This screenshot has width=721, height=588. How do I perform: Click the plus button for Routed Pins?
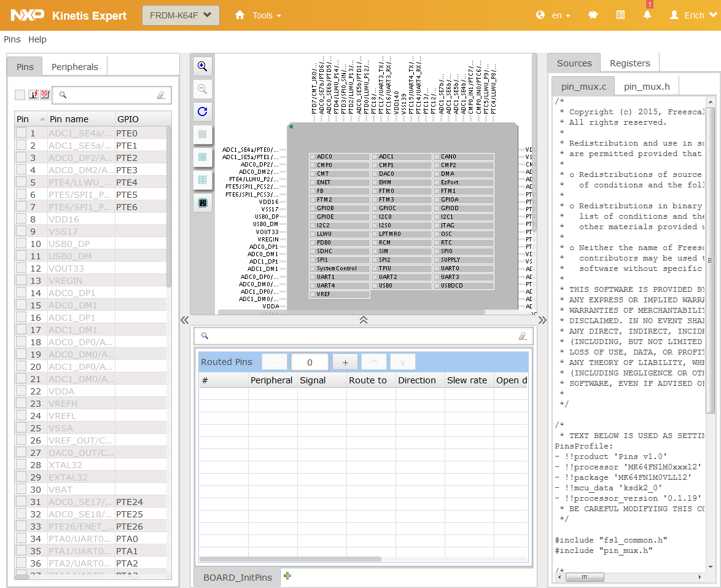pyautogui.click(x=345, y=362)
